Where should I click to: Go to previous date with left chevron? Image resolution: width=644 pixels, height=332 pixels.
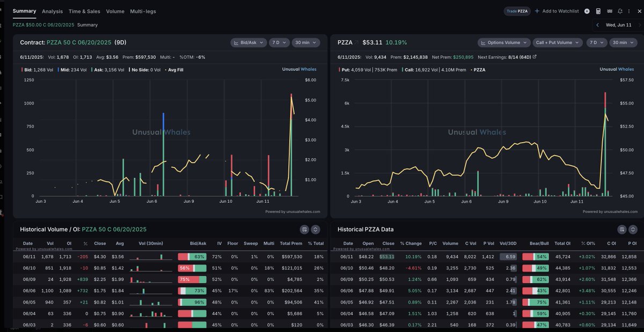coord(598,25)
